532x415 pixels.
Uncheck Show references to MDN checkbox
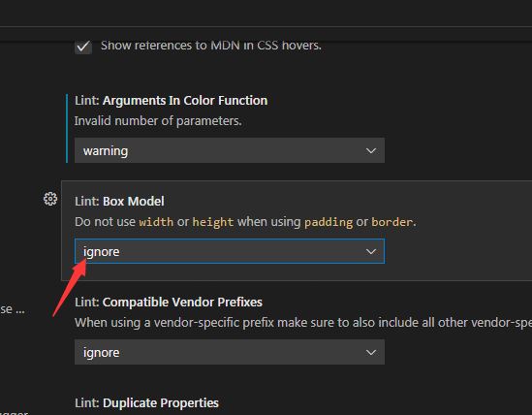tap(83, 47)
